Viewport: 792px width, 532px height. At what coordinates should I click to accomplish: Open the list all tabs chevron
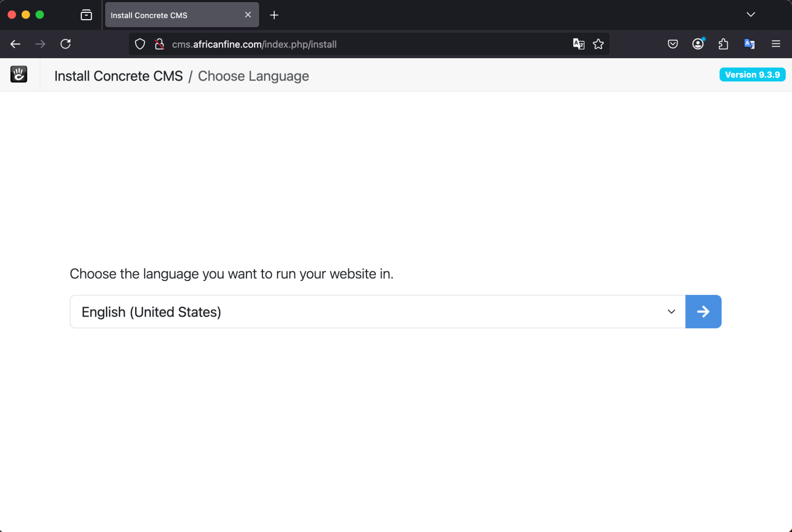point(751,15)
